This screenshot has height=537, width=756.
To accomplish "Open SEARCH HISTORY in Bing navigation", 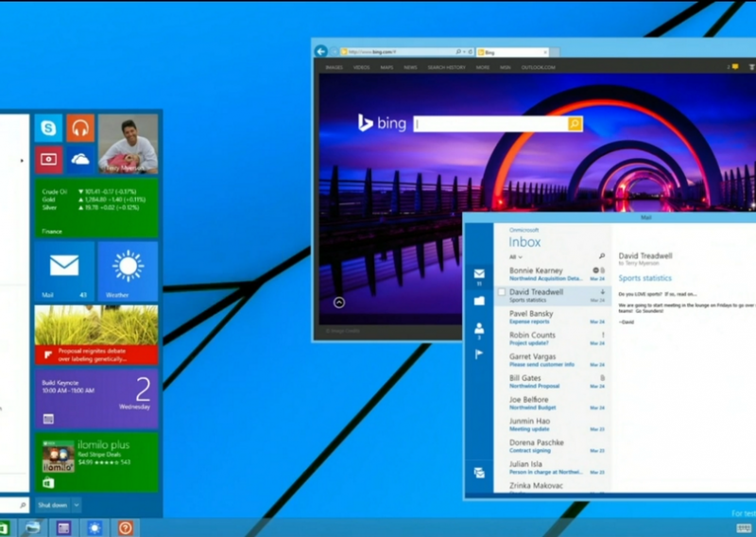I will click(x=446, y=67).
